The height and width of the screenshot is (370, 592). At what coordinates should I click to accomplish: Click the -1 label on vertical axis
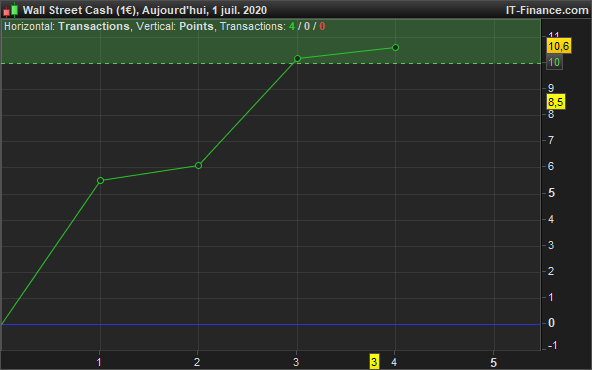[552, 345]
